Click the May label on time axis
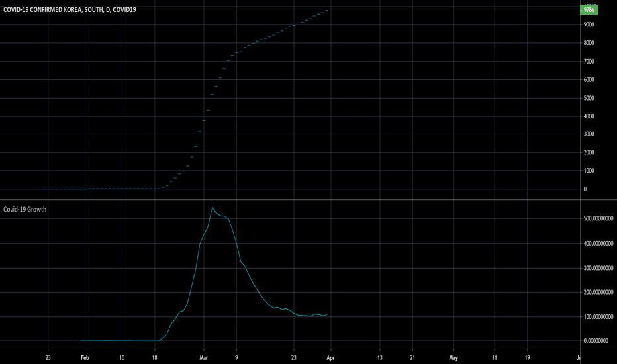 click(x=453, y=357)
